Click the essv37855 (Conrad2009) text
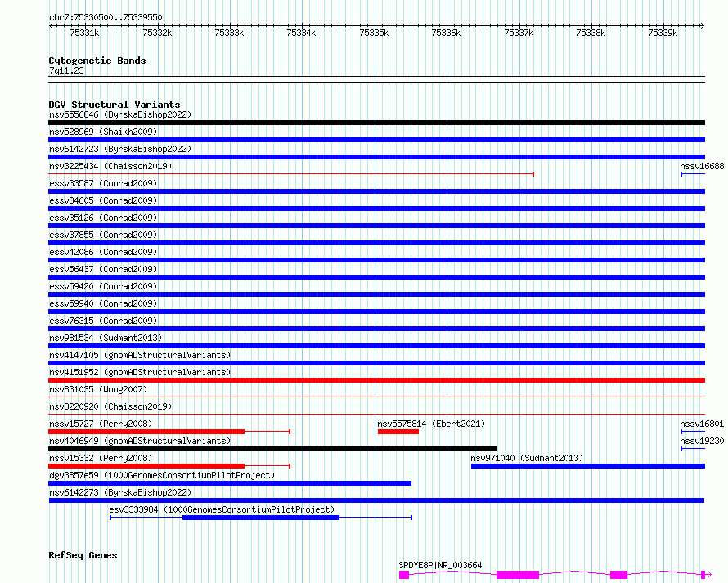This screenshot has height=583, width=728. [x=103, y=235]
